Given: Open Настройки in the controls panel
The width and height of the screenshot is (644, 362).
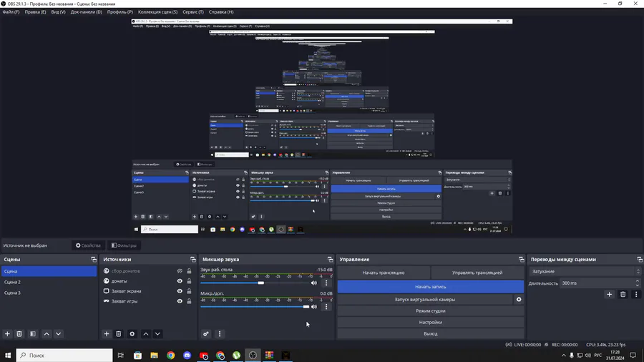Looking at the screenshot, I should point(431,323).
